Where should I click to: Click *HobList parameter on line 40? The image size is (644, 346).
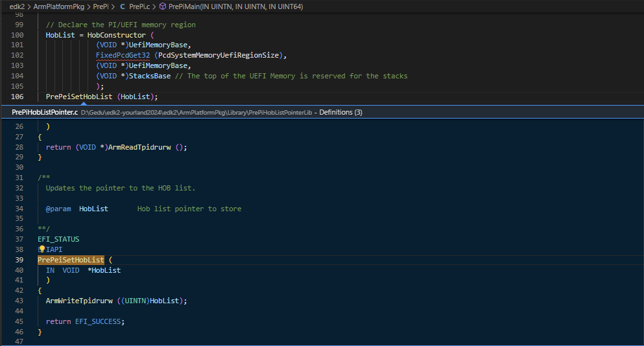(x=104, y=270)
